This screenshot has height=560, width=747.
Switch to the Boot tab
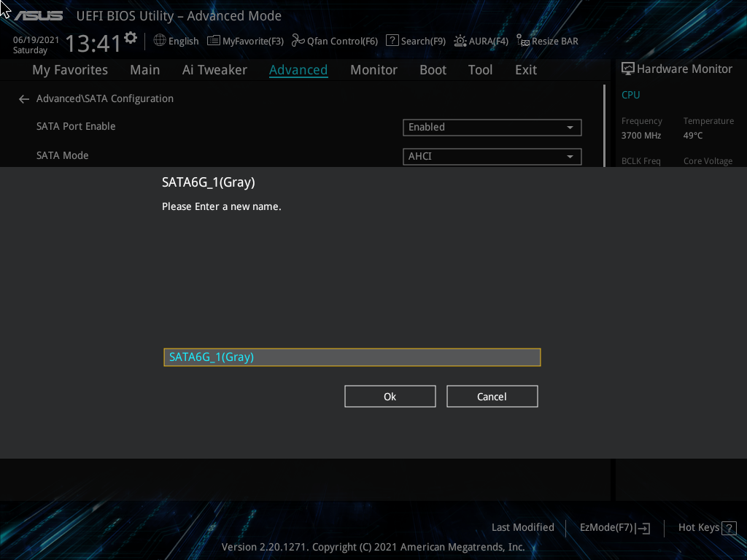[433, 69]
